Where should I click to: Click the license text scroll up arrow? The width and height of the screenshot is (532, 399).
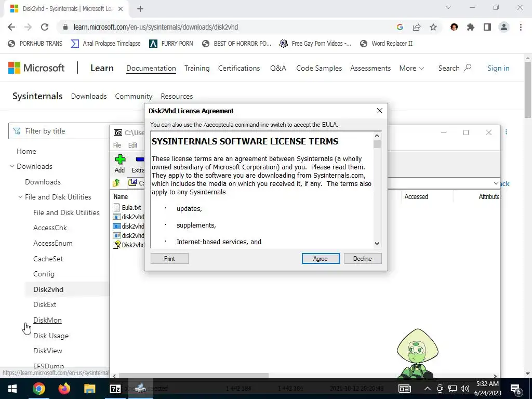[377, 136]
